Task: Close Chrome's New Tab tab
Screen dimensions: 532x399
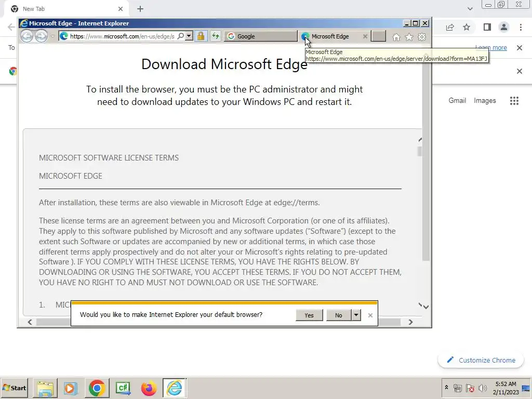Action: (121, 9)
